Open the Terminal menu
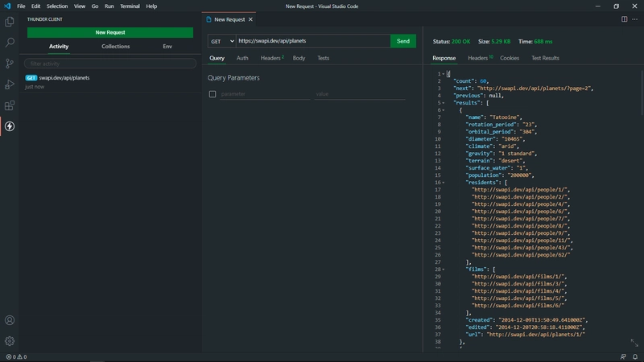Image resolution: width=644 pixels, height=362 pixels. [130, 6]
